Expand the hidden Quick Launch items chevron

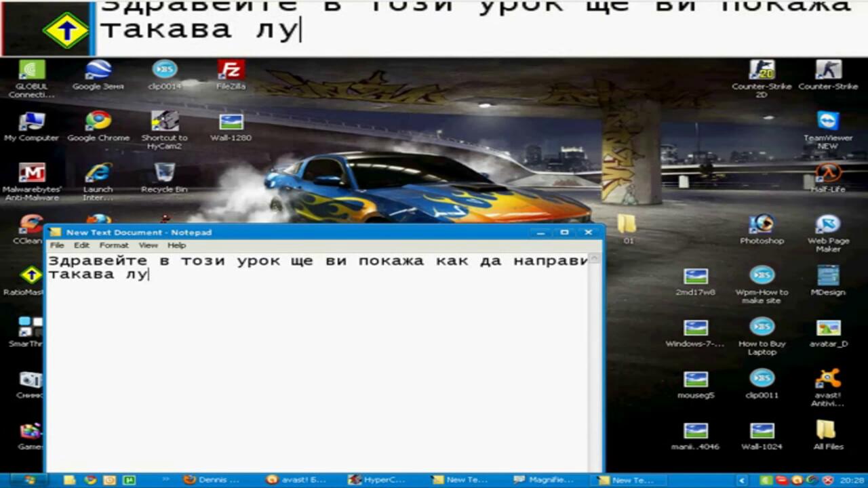165,480
